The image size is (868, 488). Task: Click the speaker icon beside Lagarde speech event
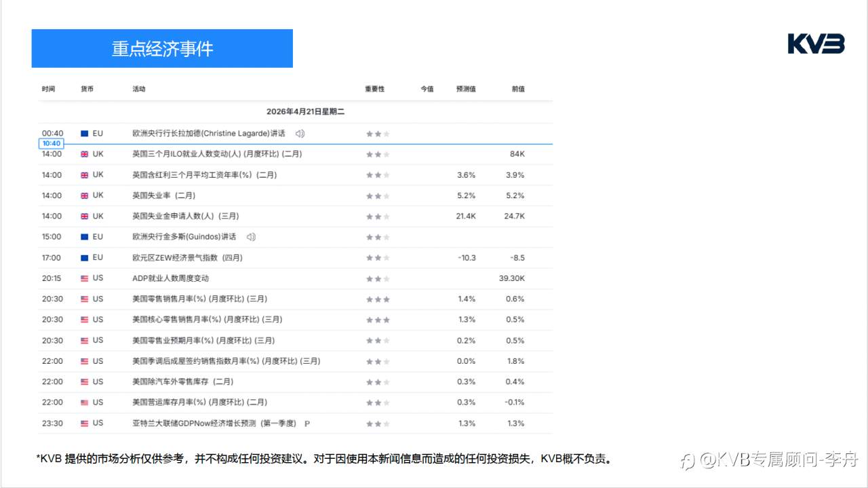[299, 133]
